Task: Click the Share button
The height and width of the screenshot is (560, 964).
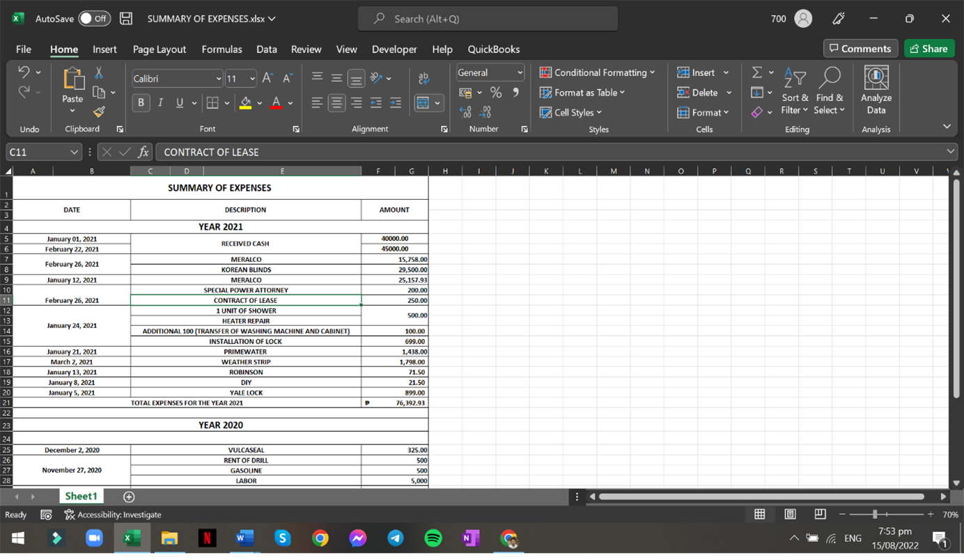Action: click(x=929, y=48)
